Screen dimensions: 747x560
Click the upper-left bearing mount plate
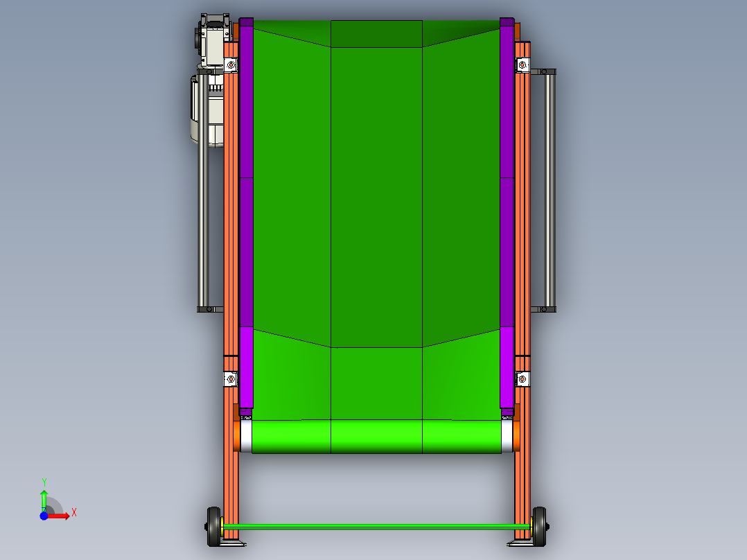pos(229,64)
